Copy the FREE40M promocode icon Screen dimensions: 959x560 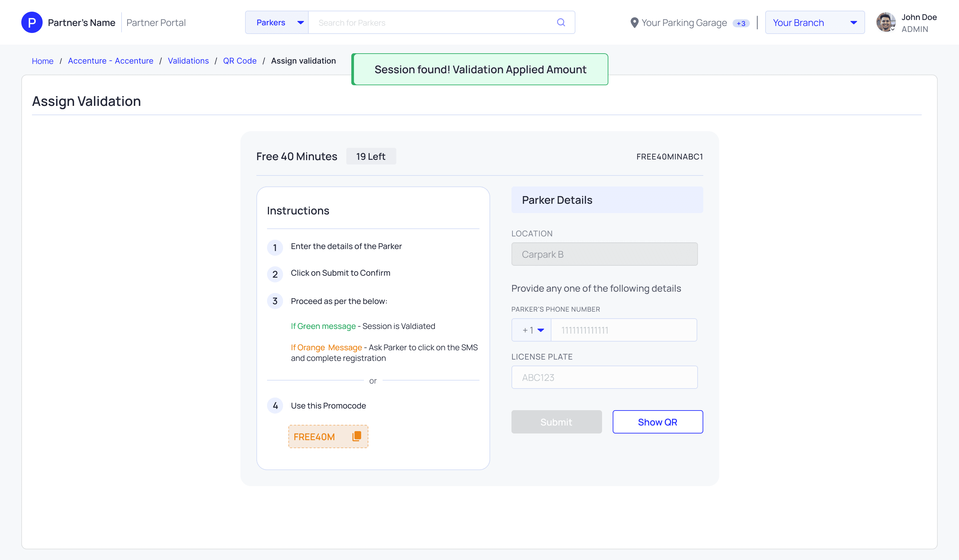(x=357, y=436)
